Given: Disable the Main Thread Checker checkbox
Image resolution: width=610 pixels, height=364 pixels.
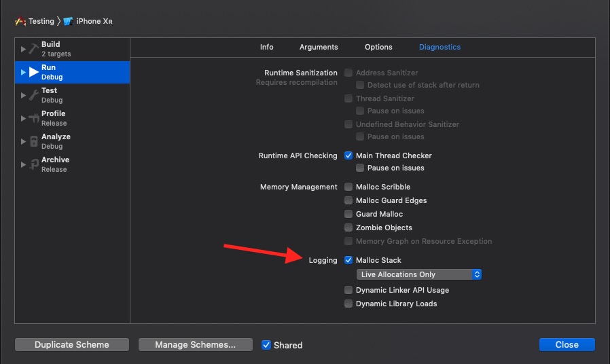Looking at the screenshot, I should (348, 156).
